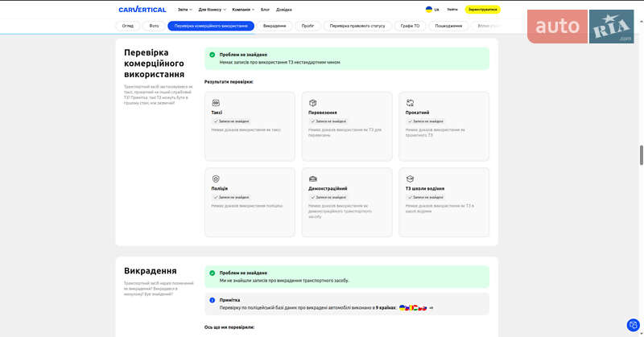The height and width of the screenshot is (337, 644).
Task: Select the Перевірка комерційного використання tab
Action: 211,26
